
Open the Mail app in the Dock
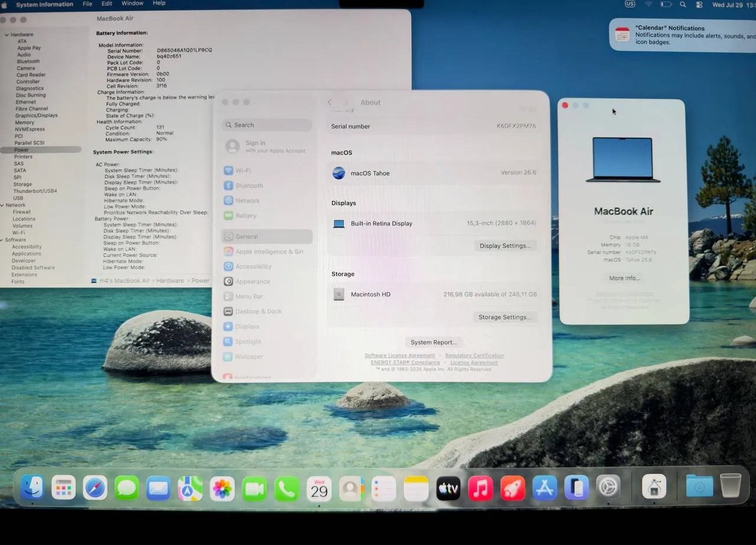pos(158,488)
